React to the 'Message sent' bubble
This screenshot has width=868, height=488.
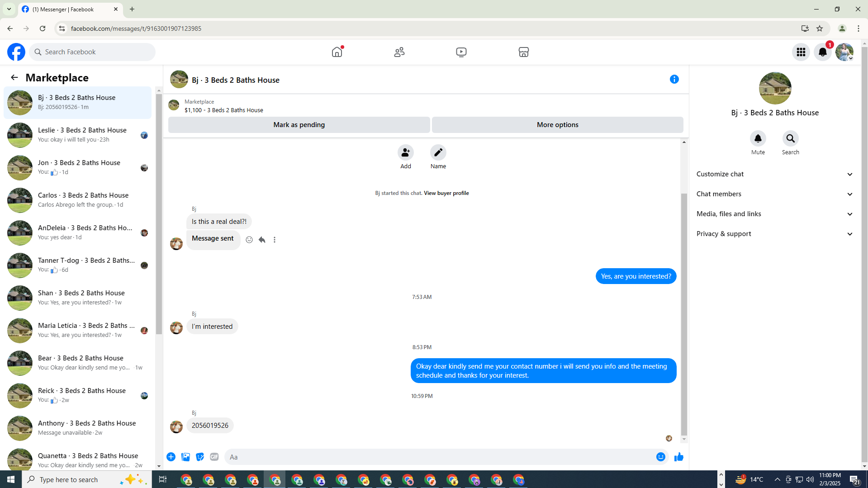click(249, 240)
